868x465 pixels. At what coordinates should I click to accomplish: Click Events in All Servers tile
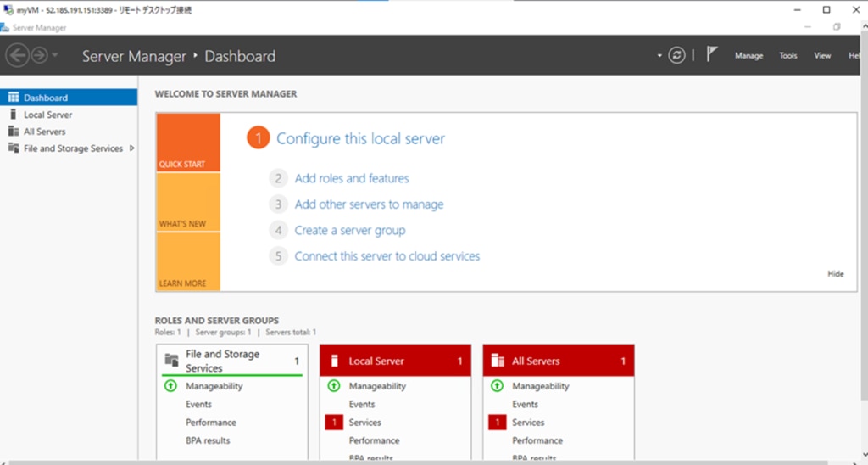tap(526, 405)
